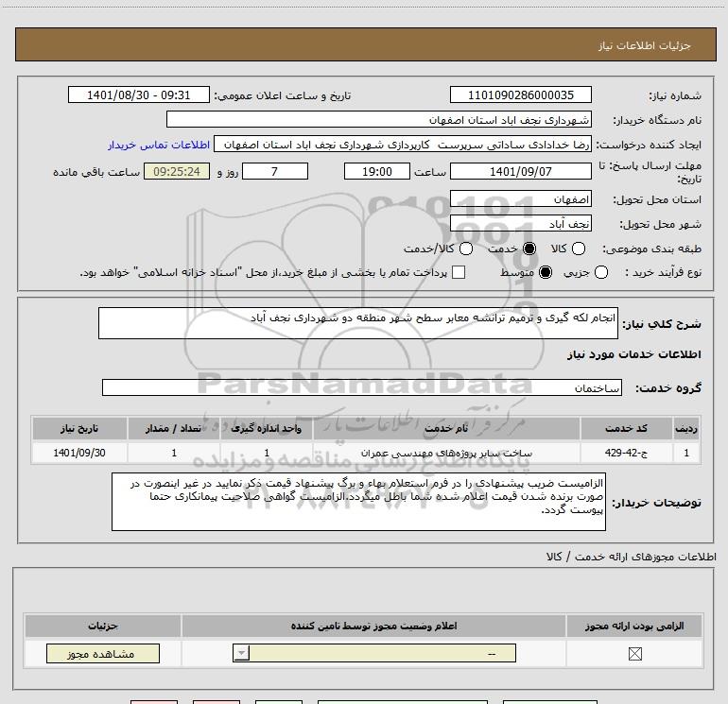Select the کالا/خدمت radio button

point(466,249)
